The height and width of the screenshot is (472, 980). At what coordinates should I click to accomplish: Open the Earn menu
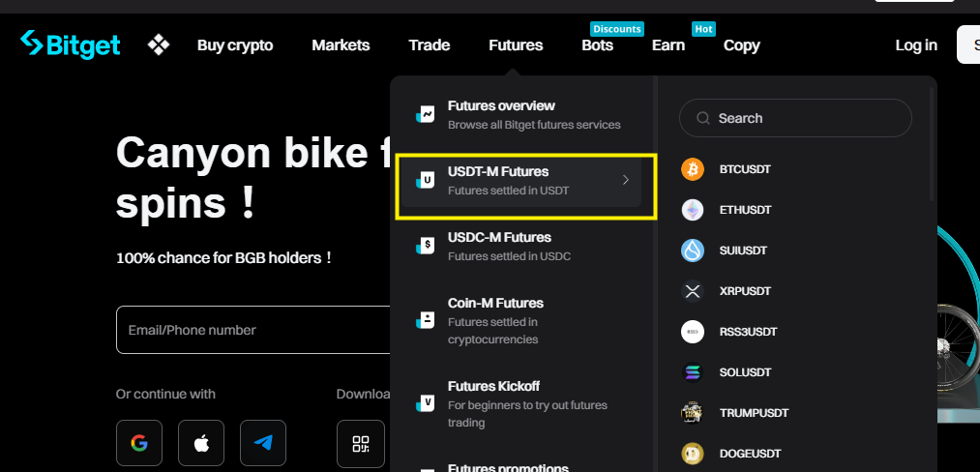coord(668,45)
